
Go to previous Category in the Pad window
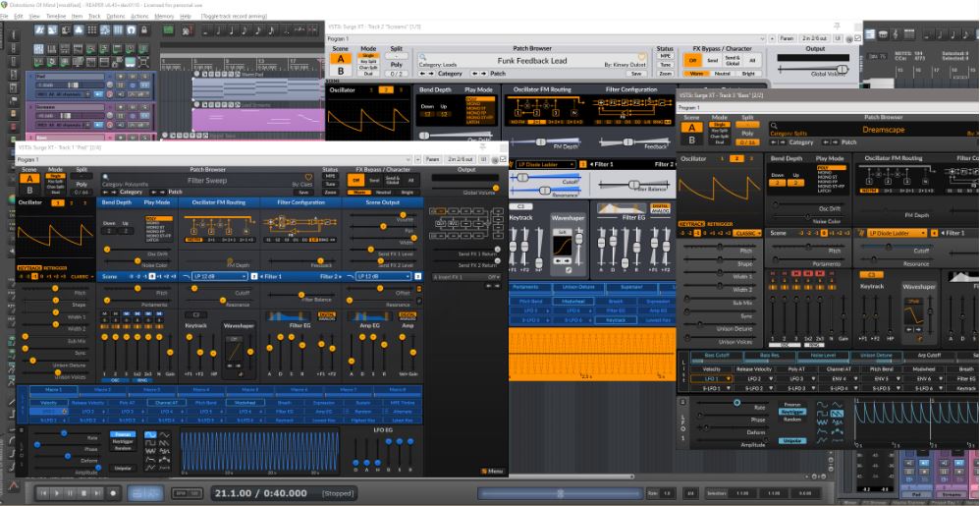[x=106, y=192]
